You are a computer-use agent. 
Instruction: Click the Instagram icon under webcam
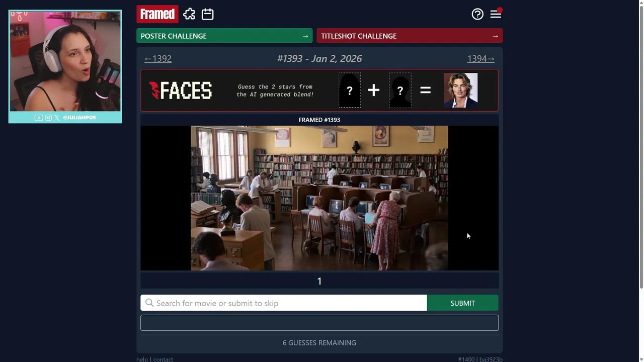click(48, 118)
